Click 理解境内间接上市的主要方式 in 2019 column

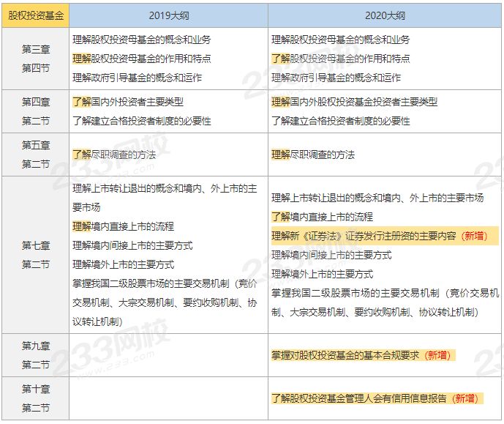point(132,245)
